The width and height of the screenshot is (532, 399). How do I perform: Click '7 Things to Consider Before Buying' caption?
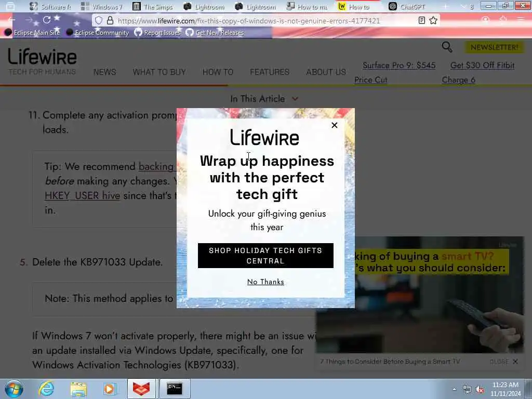click(390, 362)
